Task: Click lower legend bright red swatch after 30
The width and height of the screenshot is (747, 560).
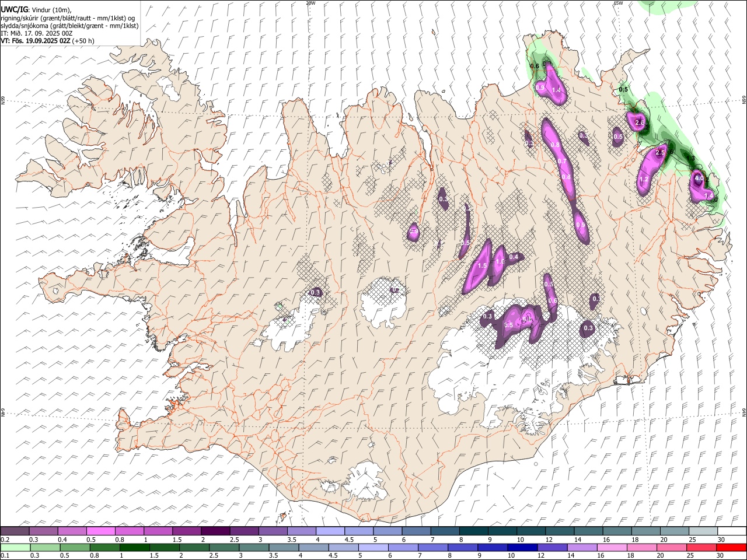Action: click(732, 547)
